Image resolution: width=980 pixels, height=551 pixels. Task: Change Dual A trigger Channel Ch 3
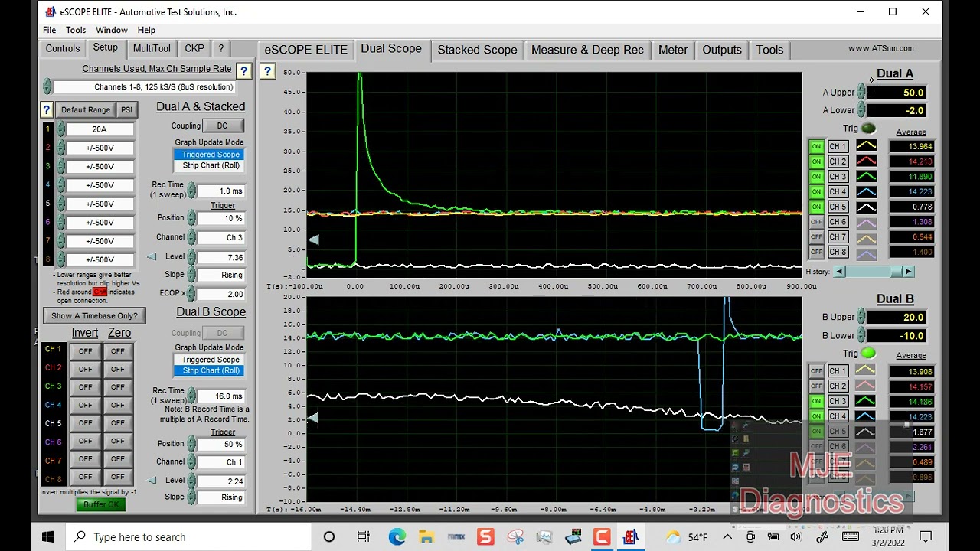click(x=220, y=237)
